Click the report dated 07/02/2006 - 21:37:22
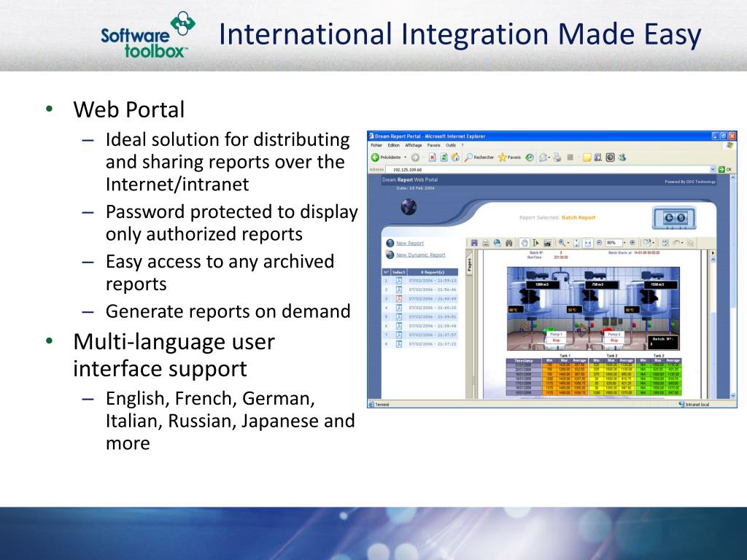The height and width of the screenshot is (560, 747). click(x=432, y=344)
